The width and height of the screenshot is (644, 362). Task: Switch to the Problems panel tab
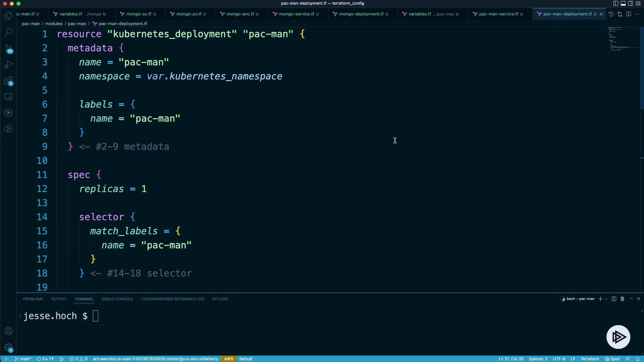33,299
